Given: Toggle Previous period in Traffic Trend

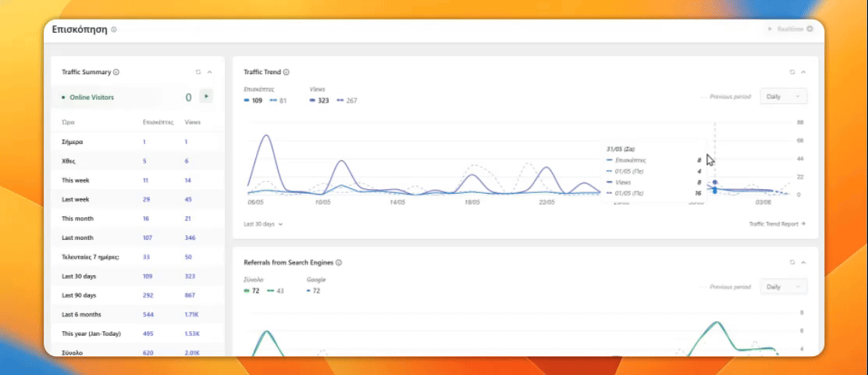Looking at the screenshot, I should click(726, 96).
